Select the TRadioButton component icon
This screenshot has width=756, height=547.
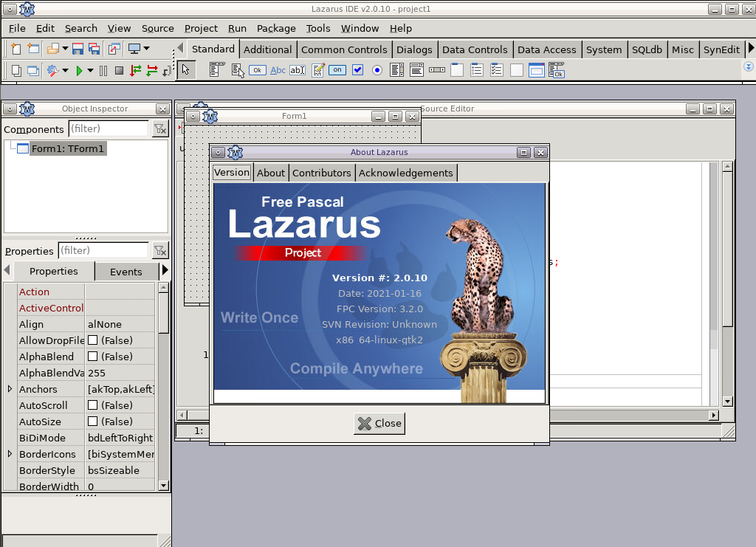point(377,70)
